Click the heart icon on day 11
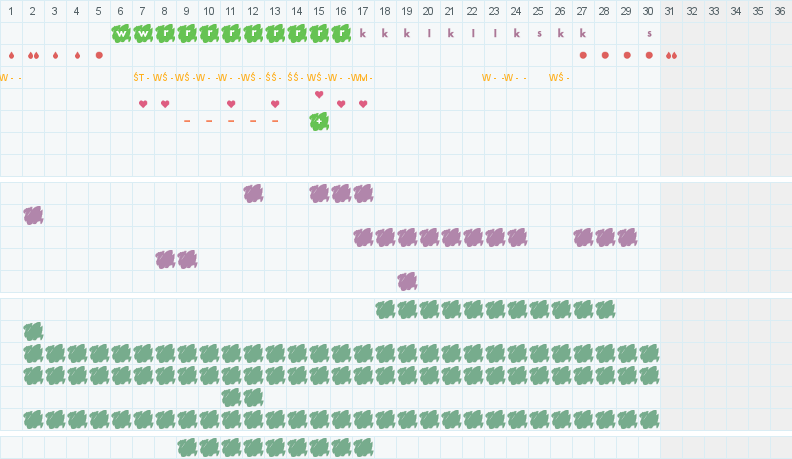Screen dimensions: 792x459 pyautogui.click(x=231, y=104)
